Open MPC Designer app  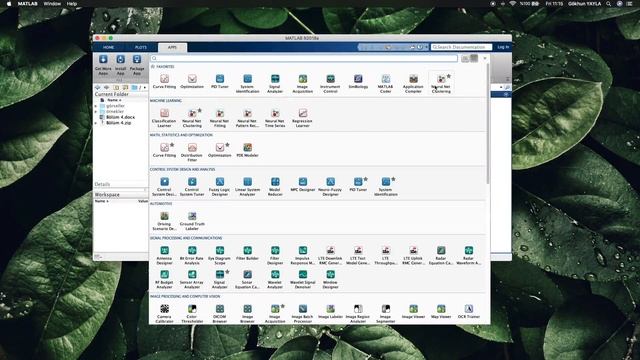[303, 184]
